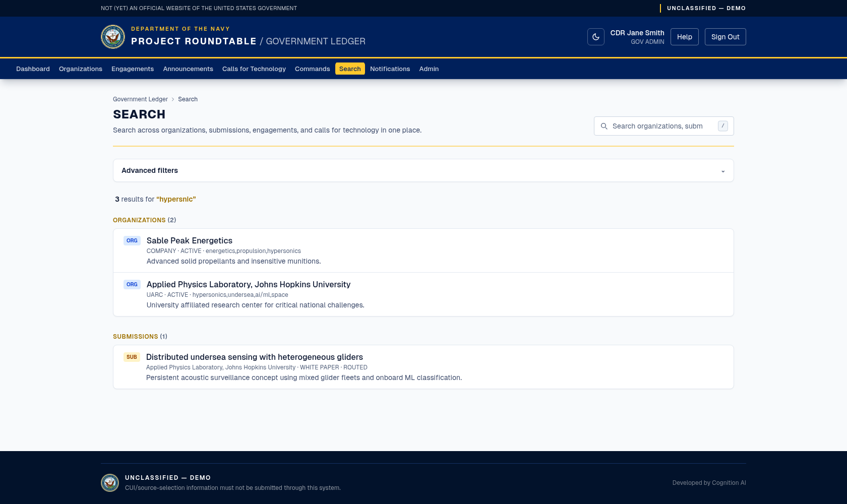Click the SUB badge beside Distributed undersea sensing

click(132, 357)
